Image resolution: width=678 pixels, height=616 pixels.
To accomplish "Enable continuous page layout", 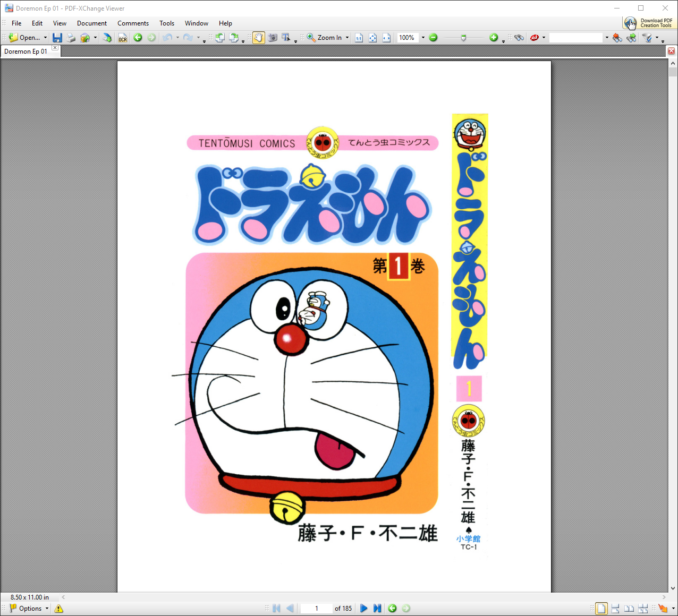I will pos(615,609).
